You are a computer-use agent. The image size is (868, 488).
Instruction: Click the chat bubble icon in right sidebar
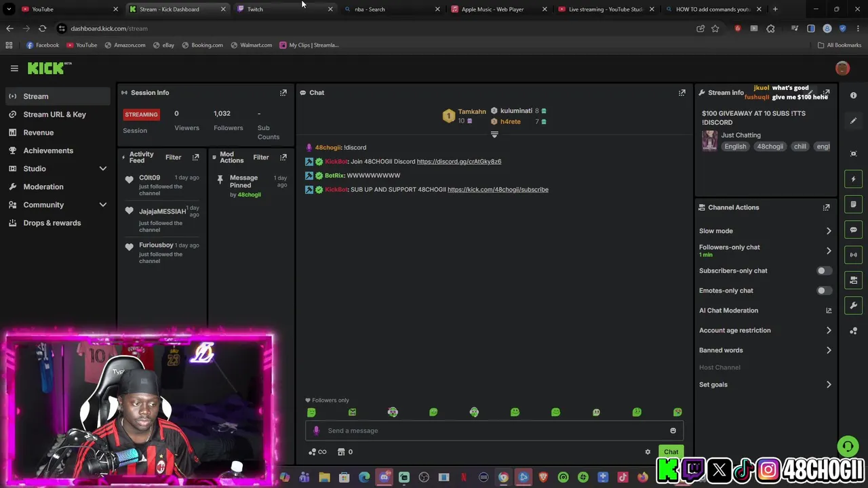tap(854, 230)
